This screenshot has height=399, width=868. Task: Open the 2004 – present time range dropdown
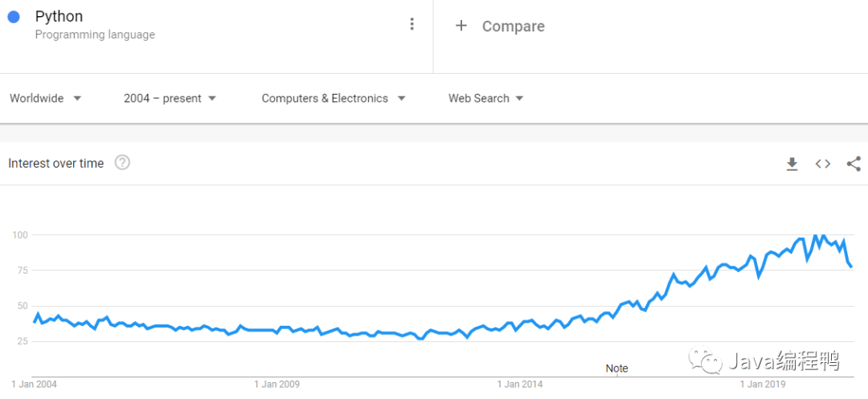click(x=170, y=98)
